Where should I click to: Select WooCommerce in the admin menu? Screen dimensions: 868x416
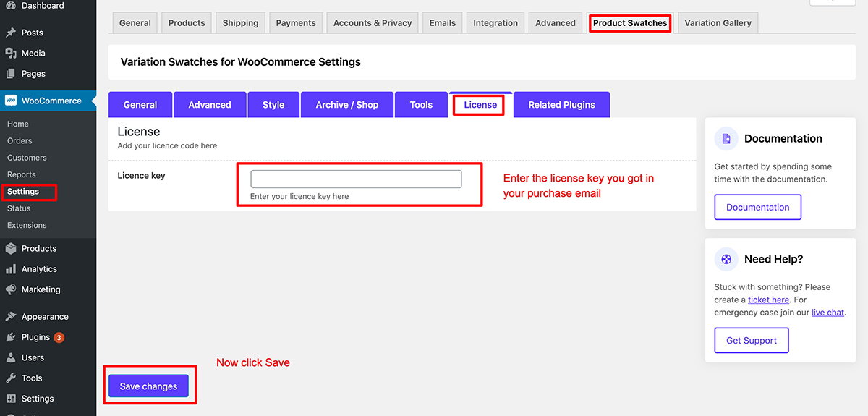[x=48, y=101]
